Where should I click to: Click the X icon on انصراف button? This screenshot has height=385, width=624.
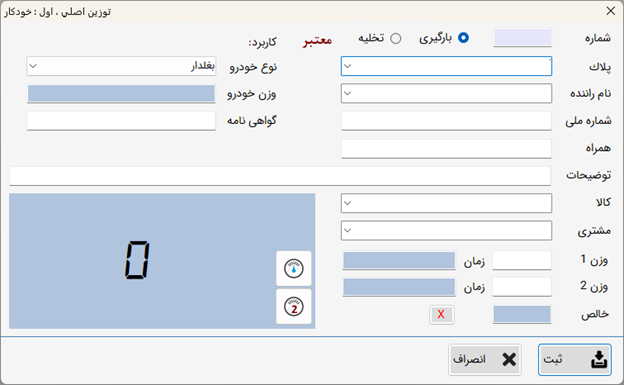tap(509, 360)
